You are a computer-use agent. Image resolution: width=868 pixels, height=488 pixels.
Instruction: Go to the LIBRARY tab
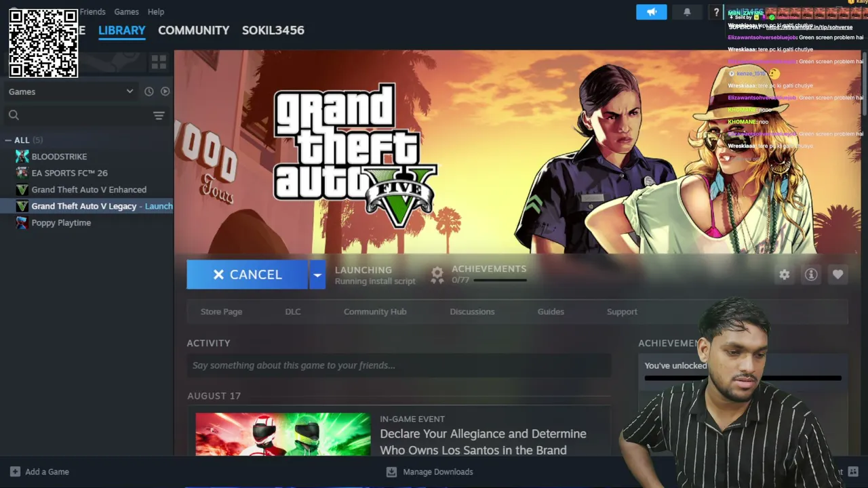122,30
